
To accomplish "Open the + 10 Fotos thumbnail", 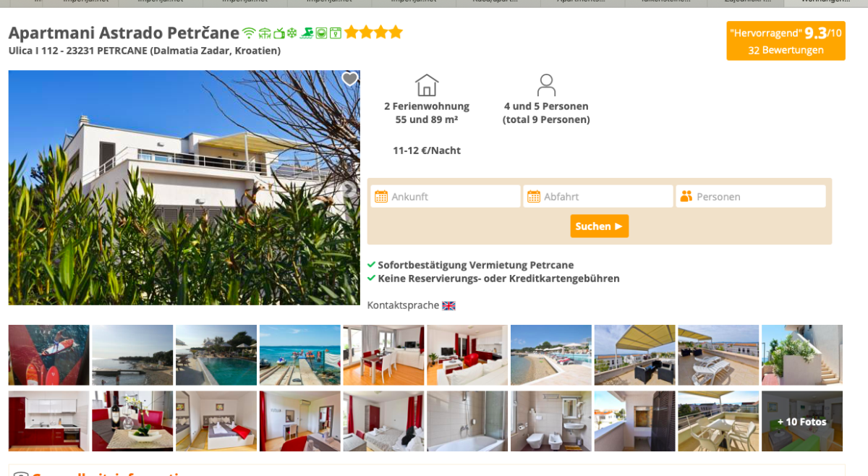I will tap(802, 421).
